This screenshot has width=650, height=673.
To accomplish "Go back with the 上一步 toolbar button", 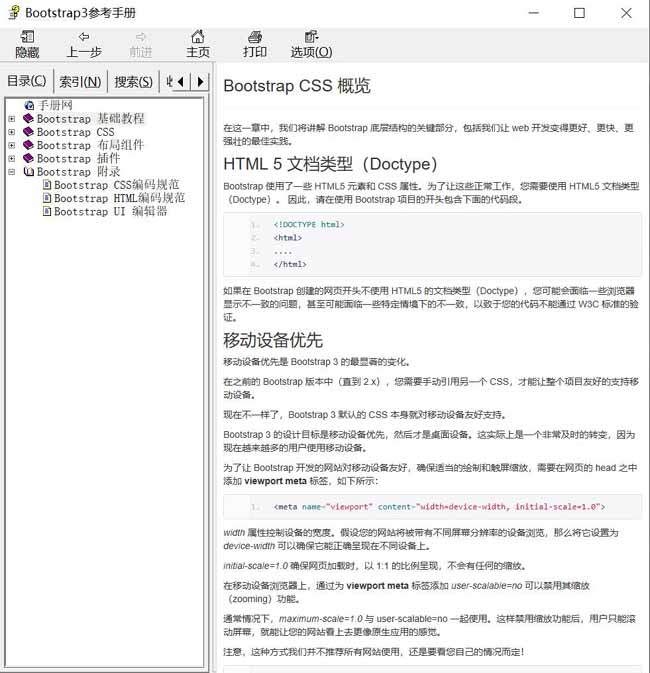I will (x=84, y=44).
